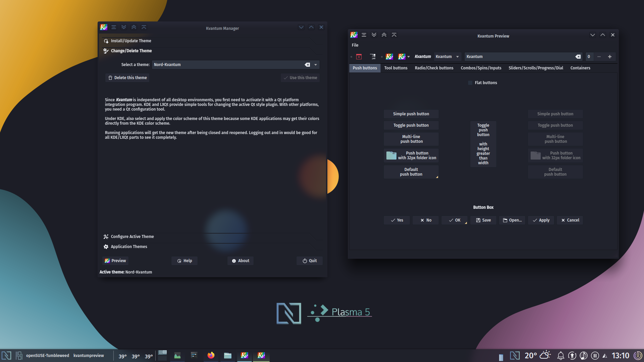The height and width of the screenshot is (362, 644).
Task: Expand Configure Active Theme section
Action: (212, 237)
